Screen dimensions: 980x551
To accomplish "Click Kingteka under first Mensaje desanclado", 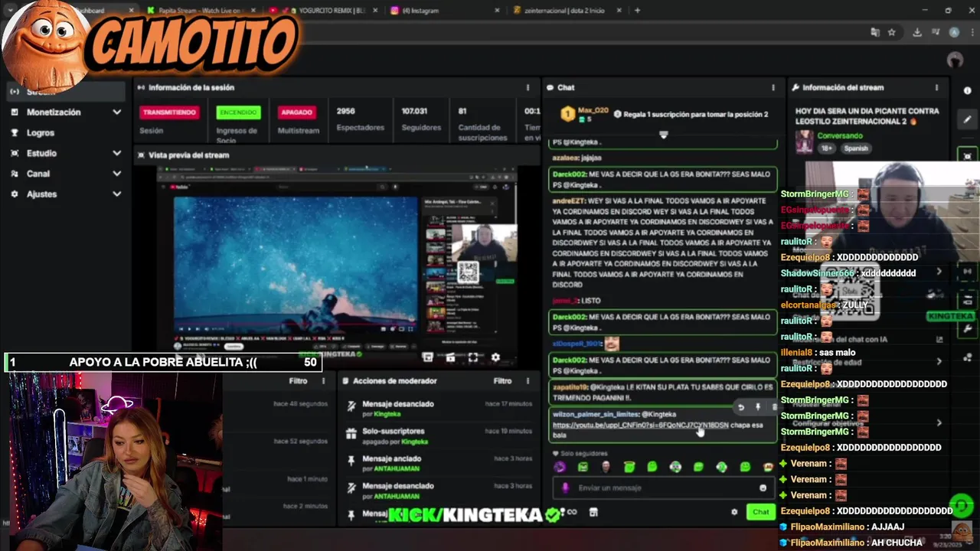I will 387,414.
